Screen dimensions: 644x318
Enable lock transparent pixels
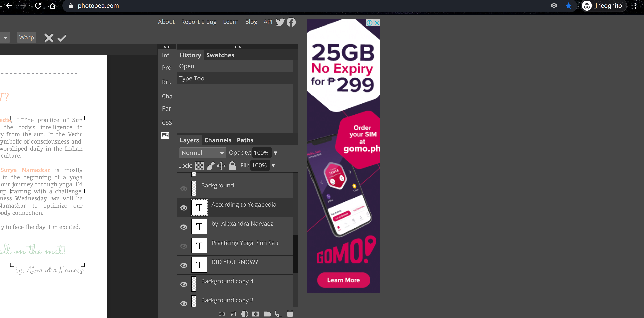tap(199, 165)
